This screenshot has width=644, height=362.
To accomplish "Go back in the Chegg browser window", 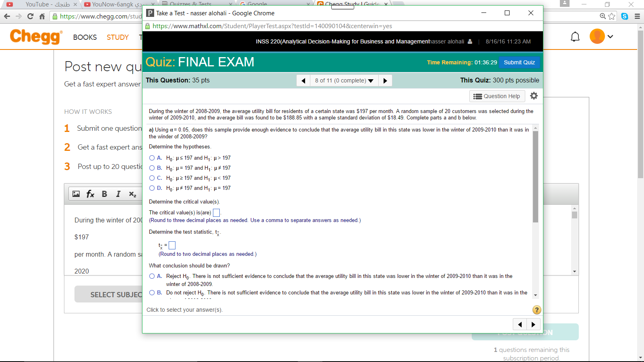I will tap(7, 16).
